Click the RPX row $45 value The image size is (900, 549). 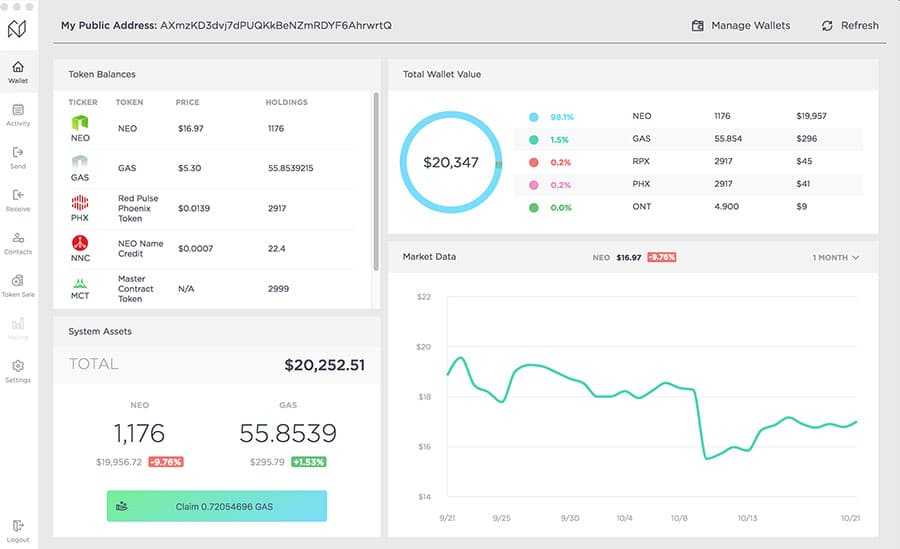[804, 161]
